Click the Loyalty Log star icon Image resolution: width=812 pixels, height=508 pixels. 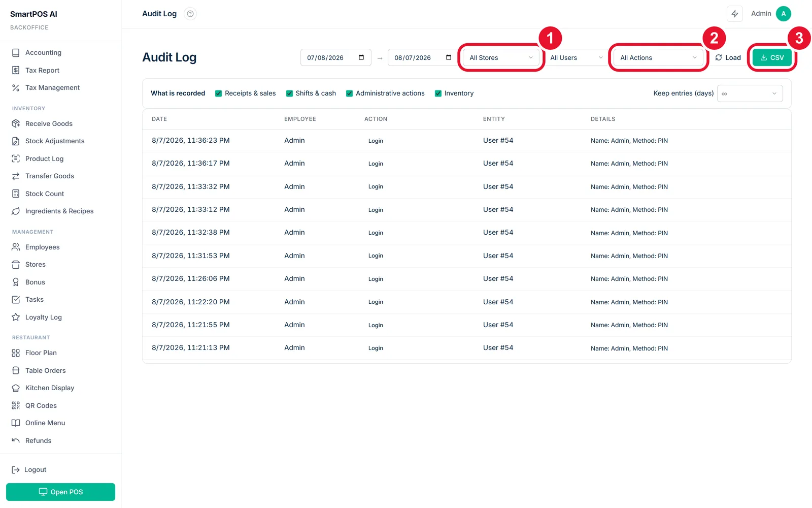click(16, 317)
